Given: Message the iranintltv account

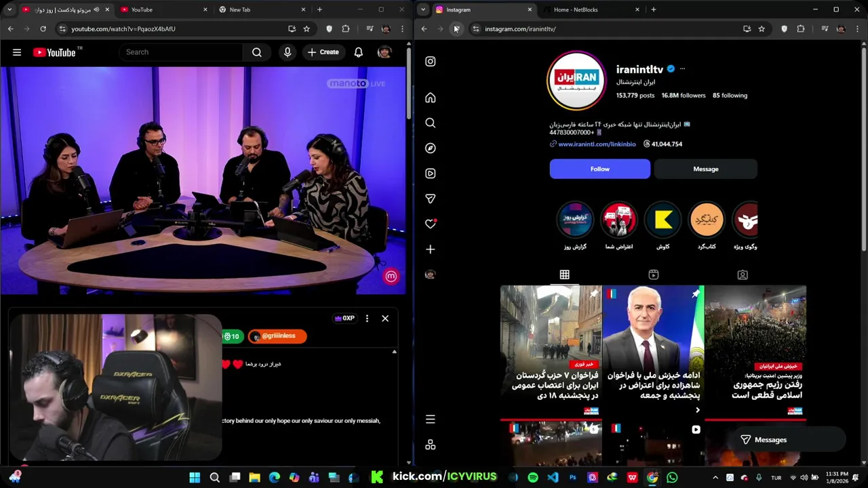Looking at the screenshot, I should coord(705,169).
